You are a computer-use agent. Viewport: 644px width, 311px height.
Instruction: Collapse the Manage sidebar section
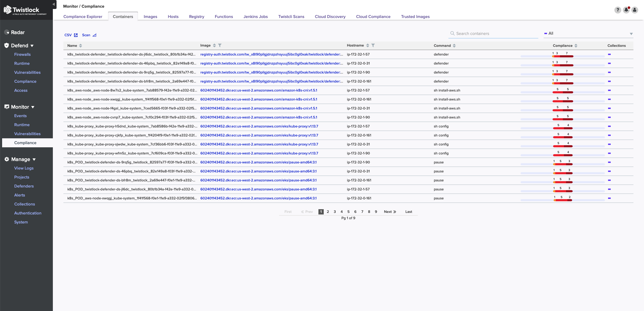(x=34, y=159)
